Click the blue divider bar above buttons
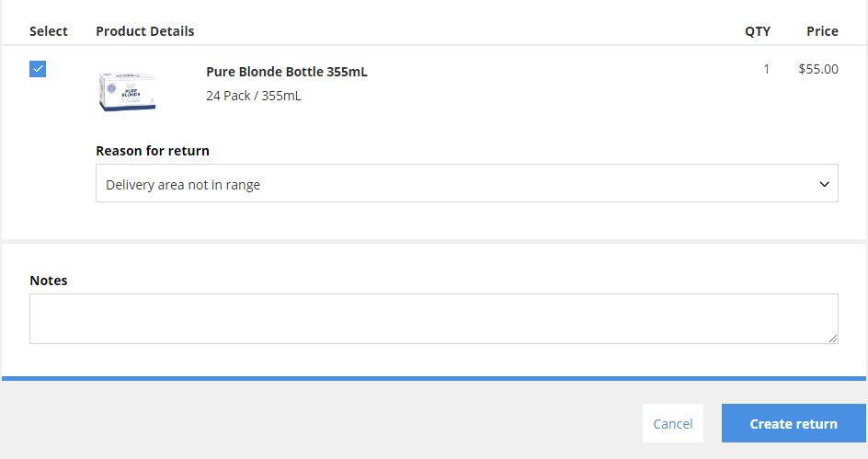Image resolution: width=868 pixels, height=459 pixels. click(x=433, y=379)
